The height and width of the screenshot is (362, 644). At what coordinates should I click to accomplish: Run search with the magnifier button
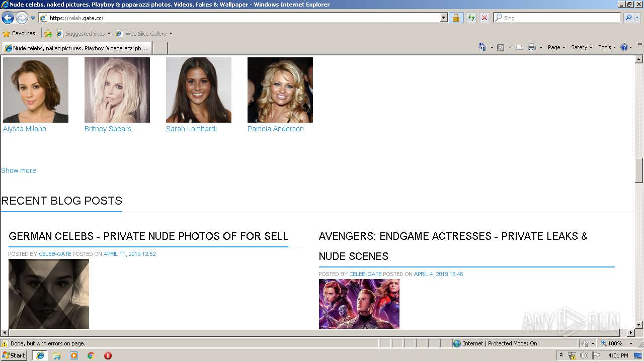(x=628, y=18)
